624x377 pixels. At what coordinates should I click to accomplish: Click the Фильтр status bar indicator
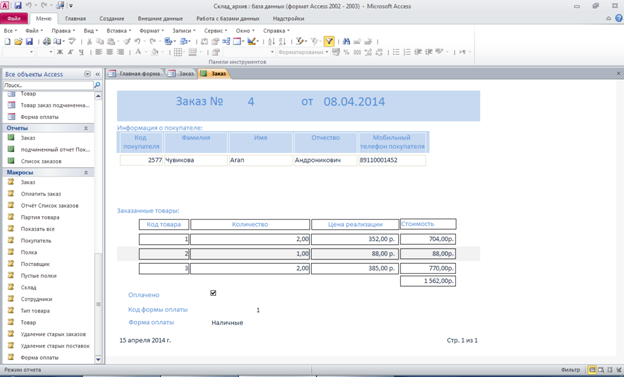(570, 370)
